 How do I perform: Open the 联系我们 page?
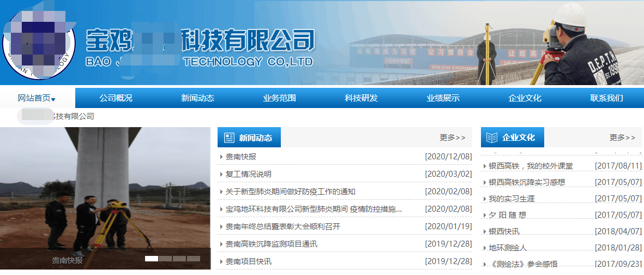(606, 98)
